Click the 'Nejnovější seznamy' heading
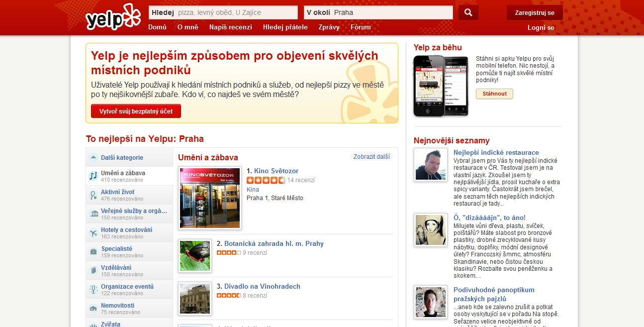644x327 pixels. click(452, 141)
